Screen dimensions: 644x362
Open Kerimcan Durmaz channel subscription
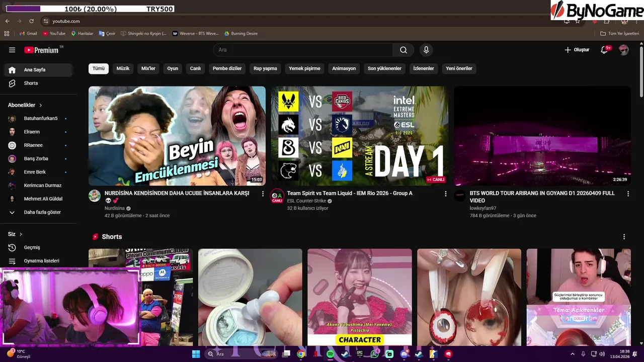[x=38, y=186]
